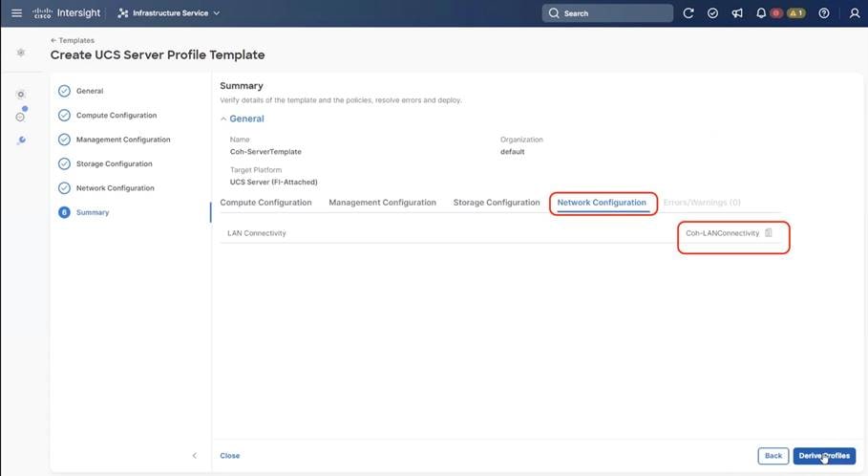Click the LAN Connectivity row label

point(256,233)
